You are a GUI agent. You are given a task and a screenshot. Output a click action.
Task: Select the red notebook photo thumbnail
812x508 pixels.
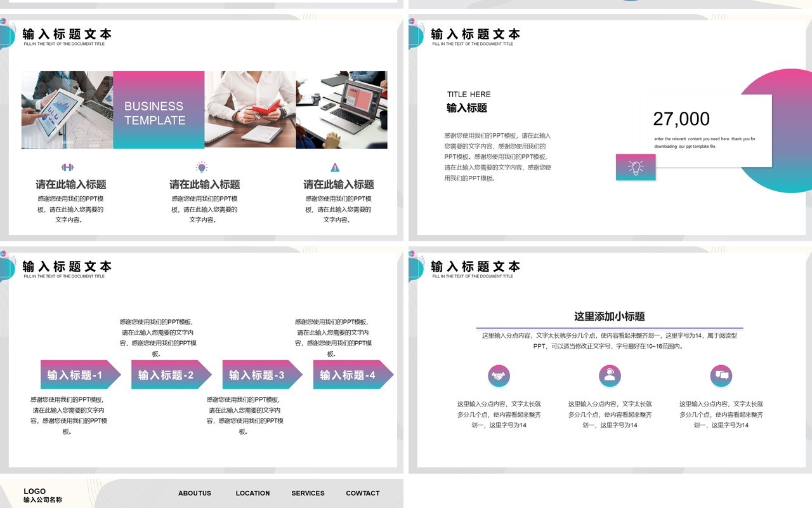[x=250, y=110]
